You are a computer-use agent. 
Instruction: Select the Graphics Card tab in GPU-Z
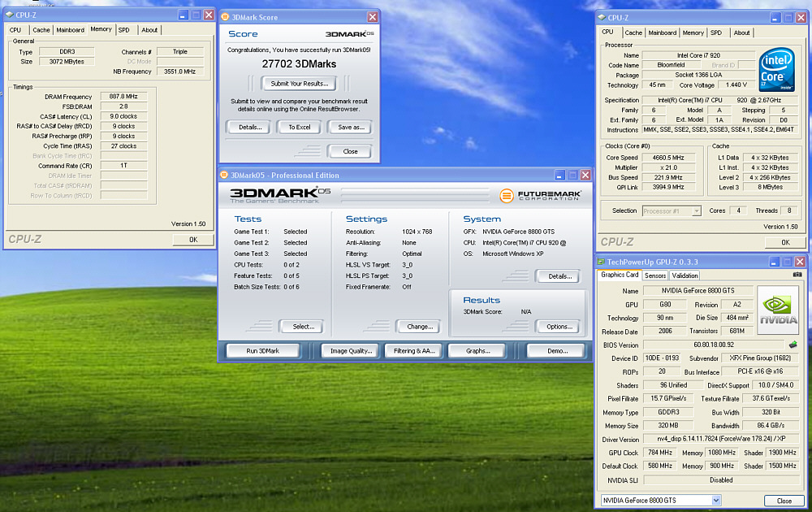coord(620,275)
